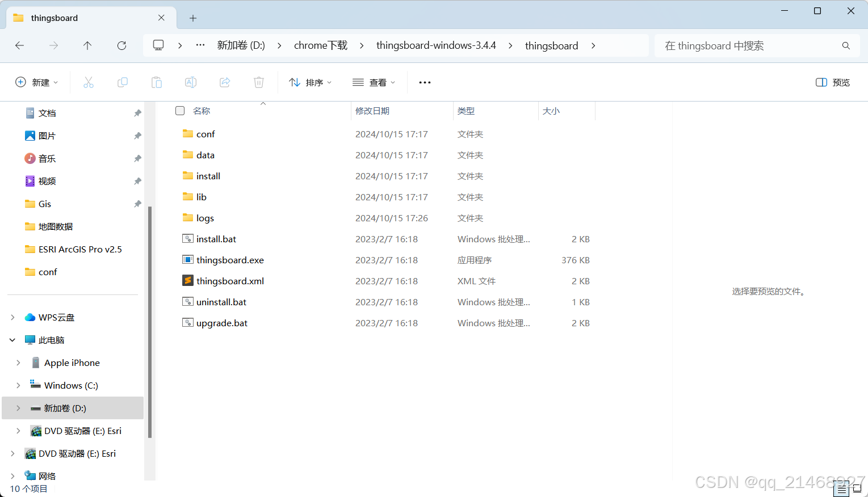Select the conf folder icon in file list

pos(188,133)
